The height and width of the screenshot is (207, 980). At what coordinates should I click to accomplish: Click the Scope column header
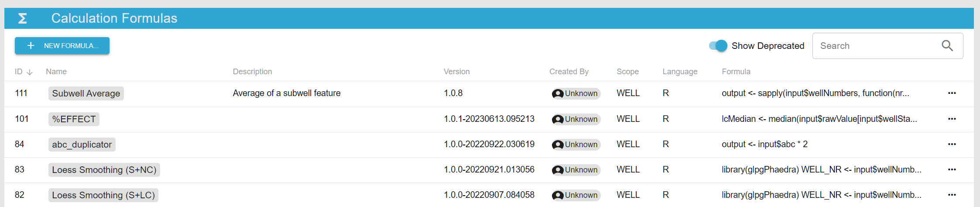coord(627,72)
